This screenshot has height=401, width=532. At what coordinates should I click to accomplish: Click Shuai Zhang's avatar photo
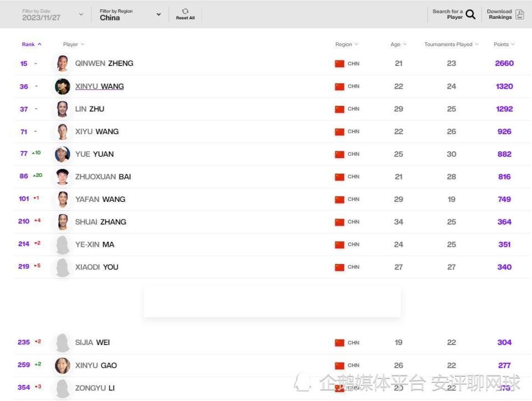(63, 222)
